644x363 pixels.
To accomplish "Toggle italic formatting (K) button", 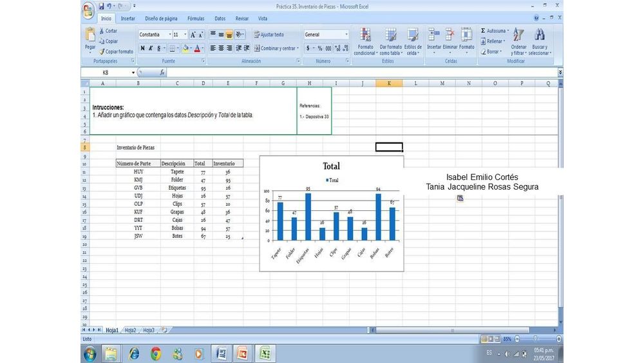I will pyautogui.click(x=150, y=48).
